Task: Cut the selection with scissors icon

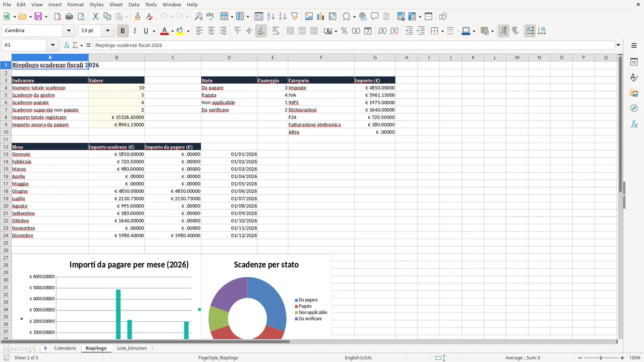Action: pyautogui.click(x=96, y=17)
